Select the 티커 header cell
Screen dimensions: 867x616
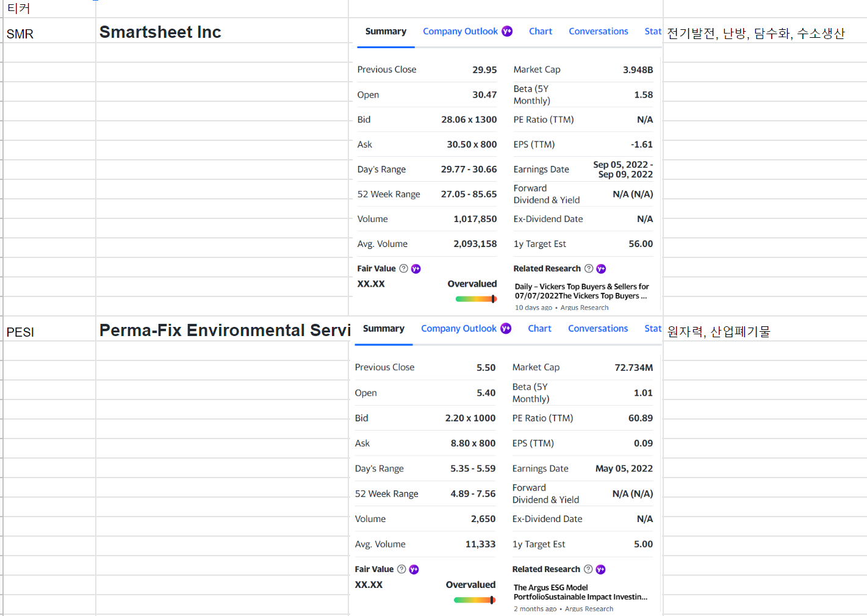click(49, 9)
